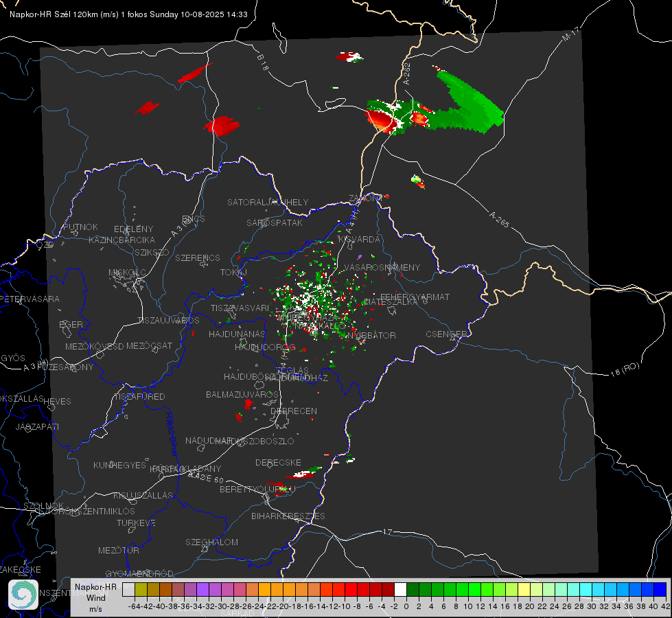The height and width of the screenshot is (618, 672).
Task: Click the SZEGHALOM town label
Action: tap(211, 542)
